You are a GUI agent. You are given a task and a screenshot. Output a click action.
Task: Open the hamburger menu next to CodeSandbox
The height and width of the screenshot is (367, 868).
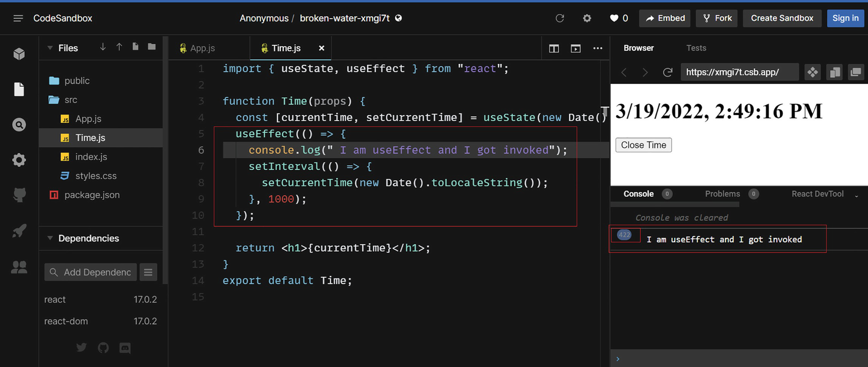point(18,18)
